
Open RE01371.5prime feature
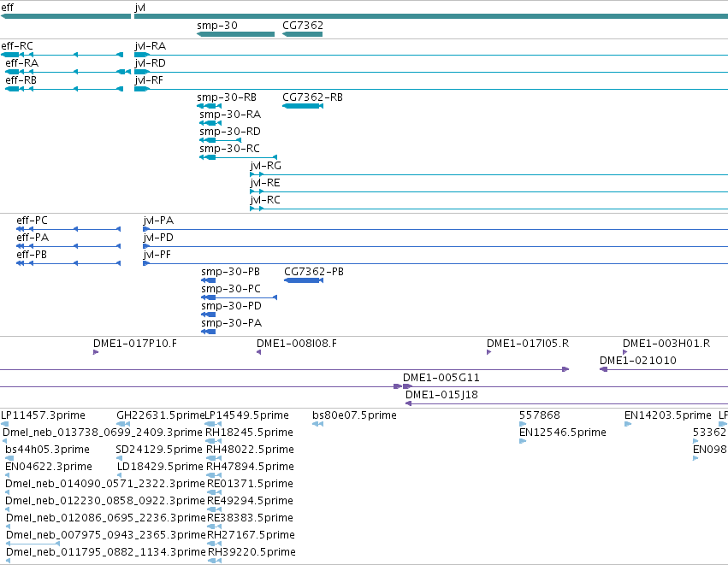[214, 492]
